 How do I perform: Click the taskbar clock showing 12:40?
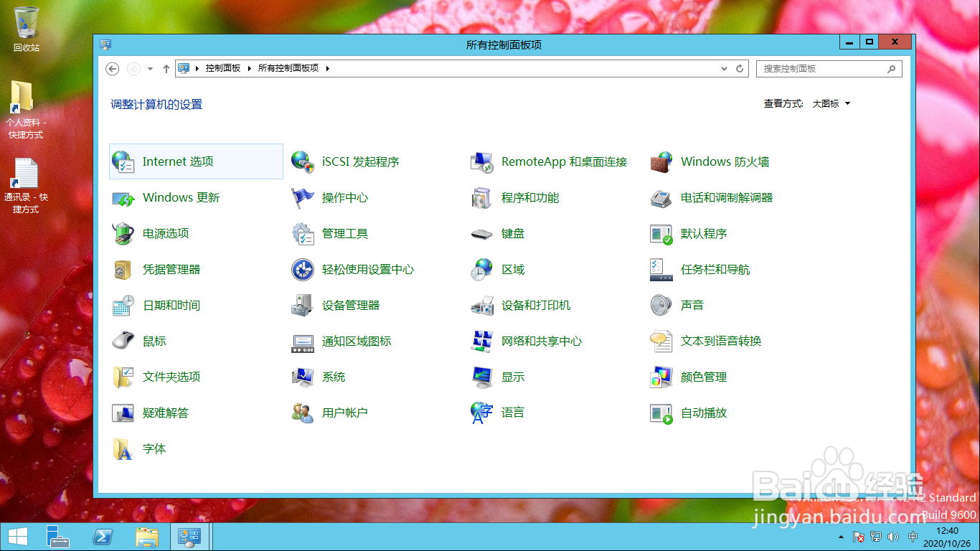point(947,537)
